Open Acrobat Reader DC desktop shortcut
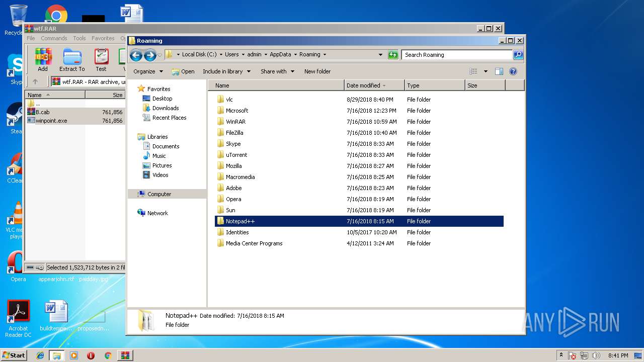 19,318
